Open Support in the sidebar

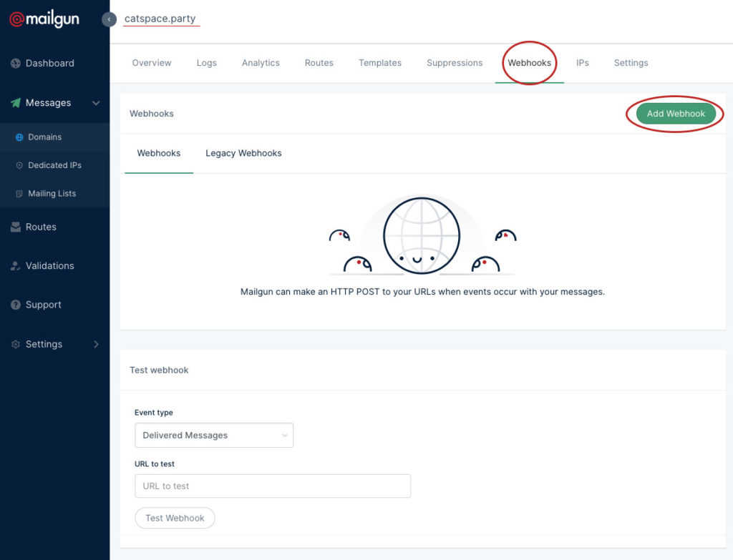(x=44, y=305)
